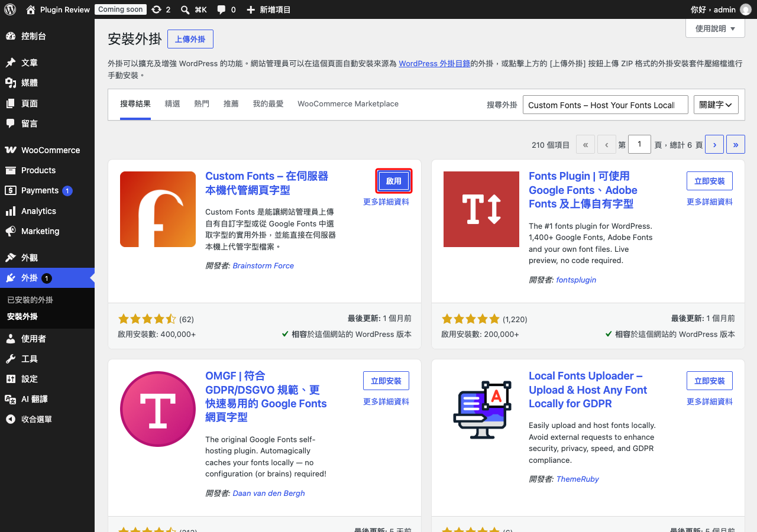Open Payments sidebar menu
The width and height of the screenshot is (757, 532).
(47, 190)
